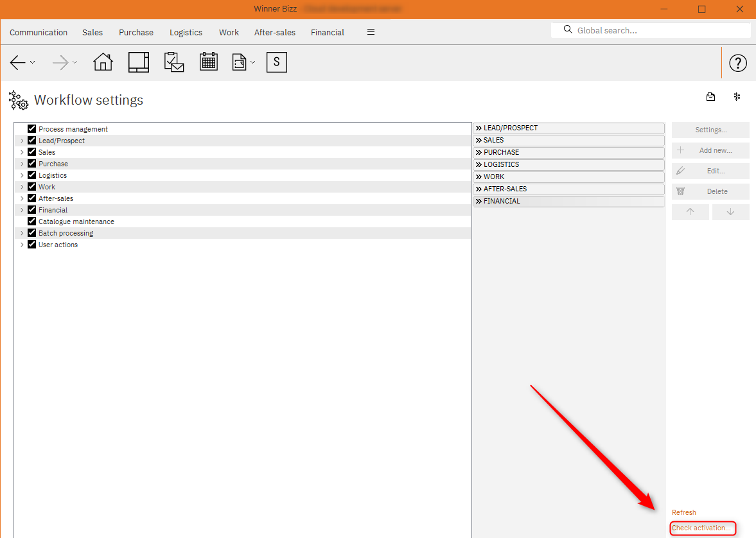Uncheck the Catalogue maintenance checkbox

(31, 221)
